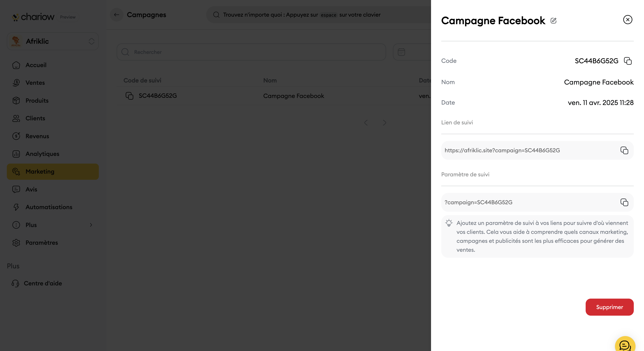Copy the tracking link afriklic.site URL
The width and height of the screenshot is (644, 351).
pos(624,150)
